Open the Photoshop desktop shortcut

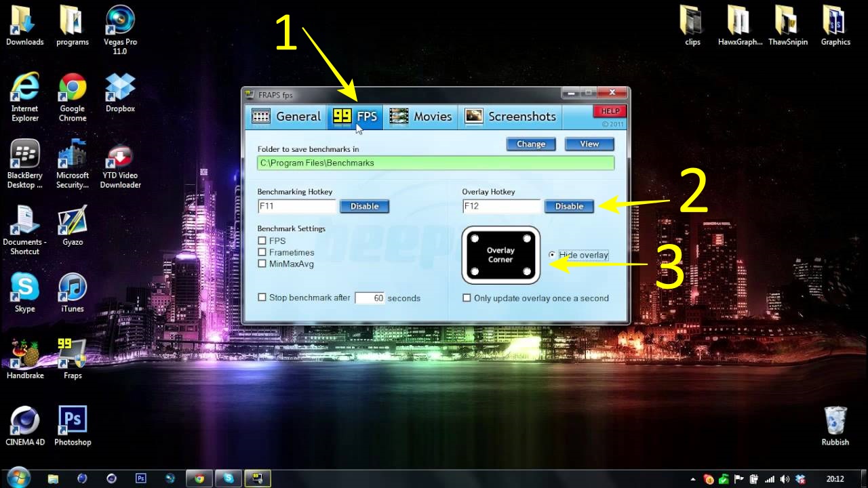pos(73,420)
